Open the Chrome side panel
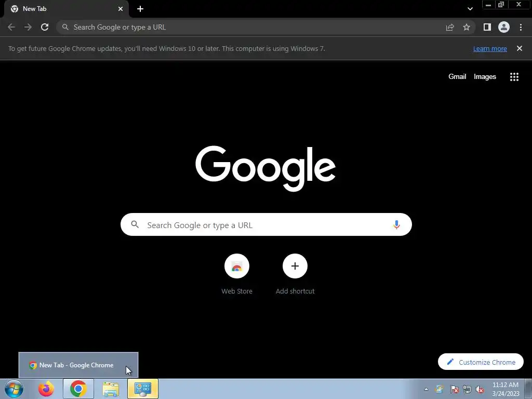Screen dimensions: 532x399 (x=487, y=27)
